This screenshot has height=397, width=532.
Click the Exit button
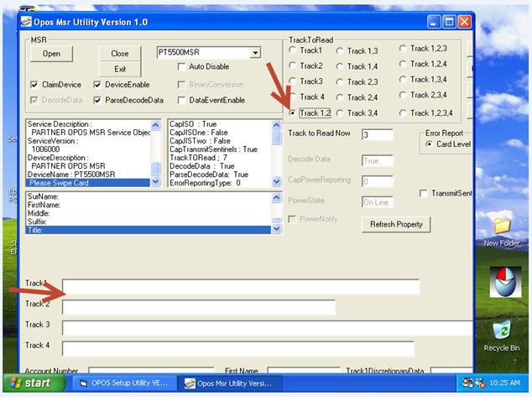point(119,69)
